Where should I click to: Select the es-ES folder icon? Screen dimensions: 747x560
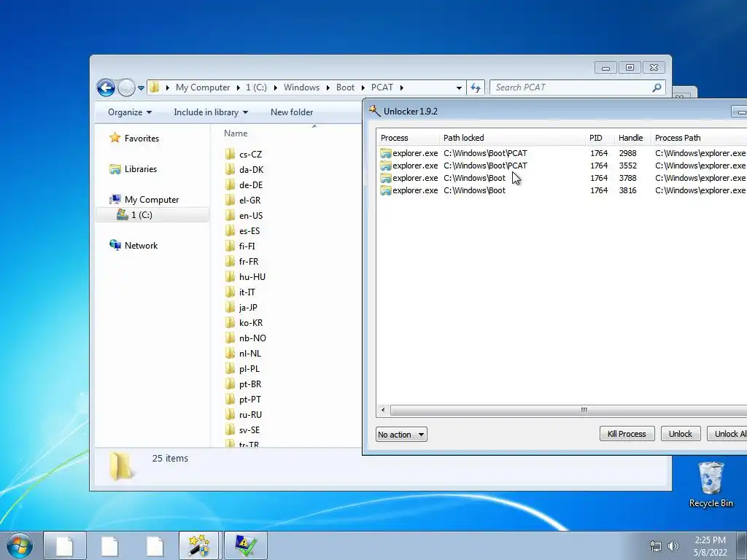230,231
